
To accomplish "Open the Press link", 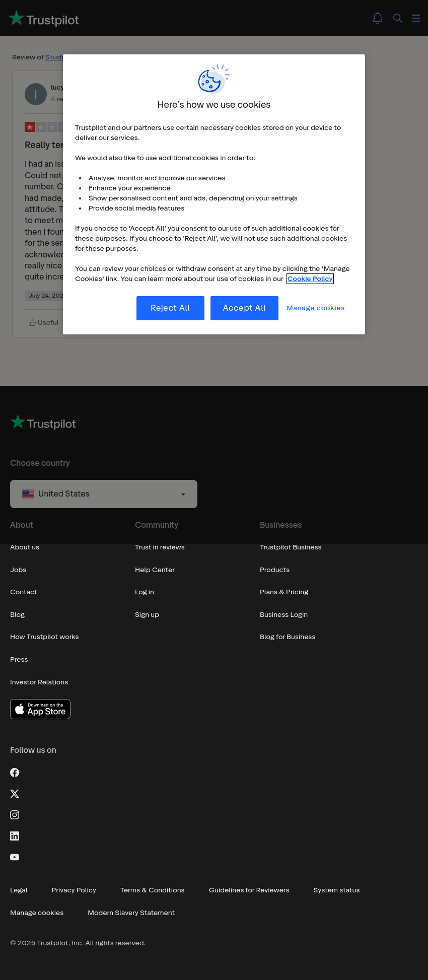I will (x=19, y=660).
